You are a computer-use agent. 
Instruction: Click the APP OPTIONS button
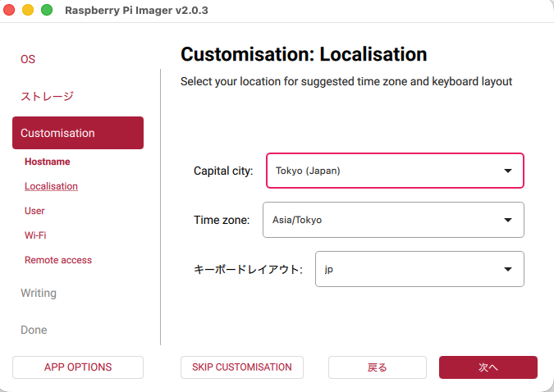tap(78, 367)
